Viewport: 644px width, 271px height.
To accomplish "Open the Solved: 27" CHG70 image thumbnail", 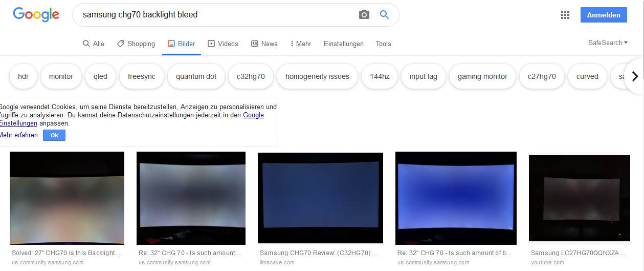I will (x=67, y=198).
